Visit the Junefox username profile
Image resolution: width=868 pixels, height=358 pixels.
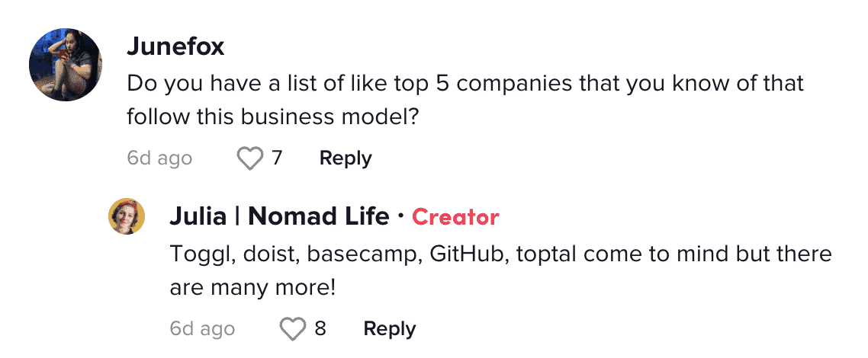(175, 47)
